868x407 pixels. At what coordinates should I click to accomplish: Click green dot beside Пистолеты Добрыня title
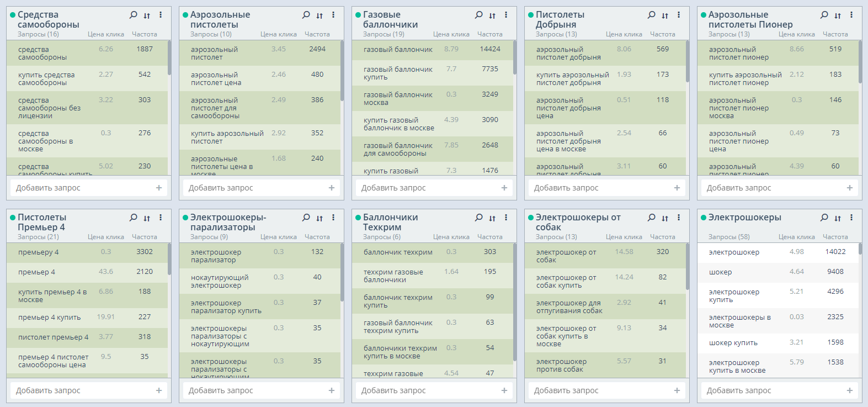point(531,15)
